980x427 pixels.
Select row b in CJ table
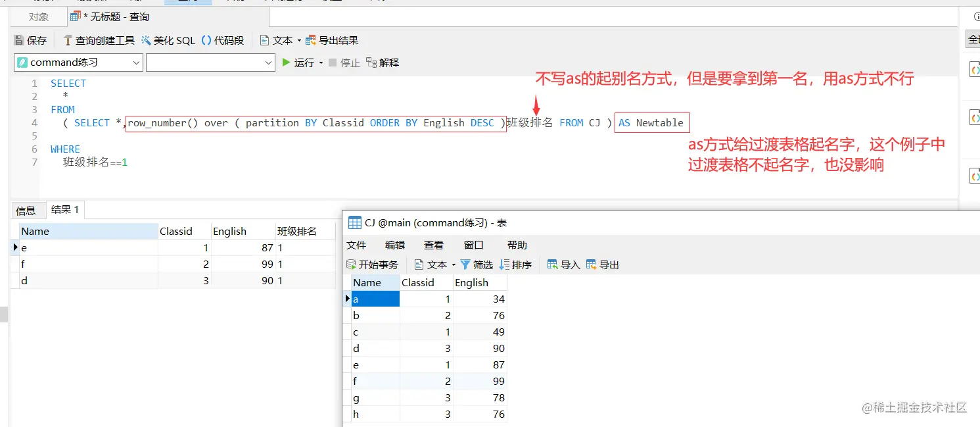tap(376, 315)
